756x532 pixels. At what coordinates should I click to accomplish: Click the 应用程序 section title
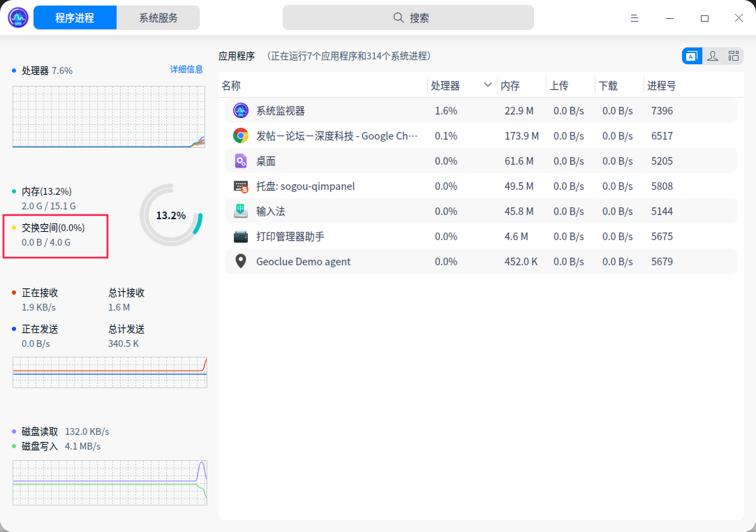pos(236,56)
